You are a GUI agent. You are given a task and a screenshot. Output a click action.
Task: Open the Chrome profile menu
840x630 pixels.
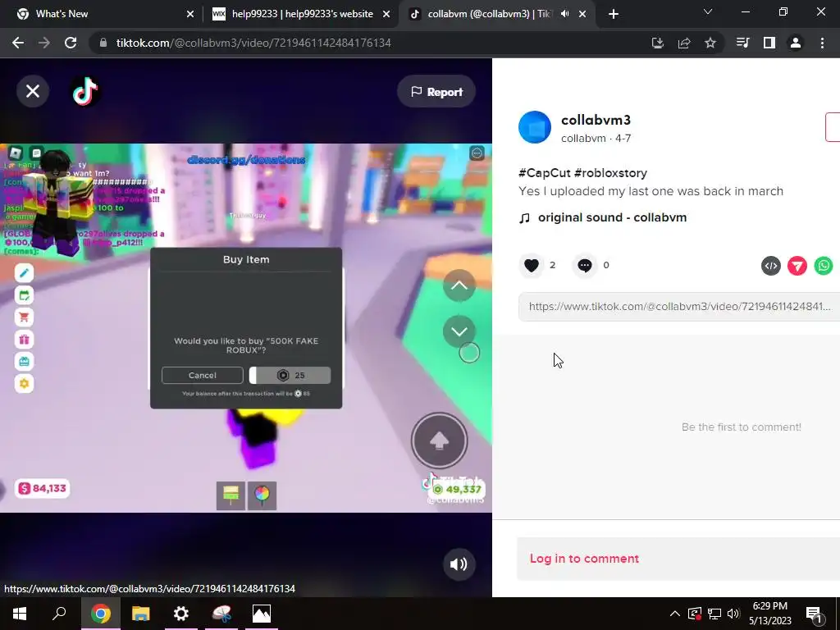click(x=796, y=43)
